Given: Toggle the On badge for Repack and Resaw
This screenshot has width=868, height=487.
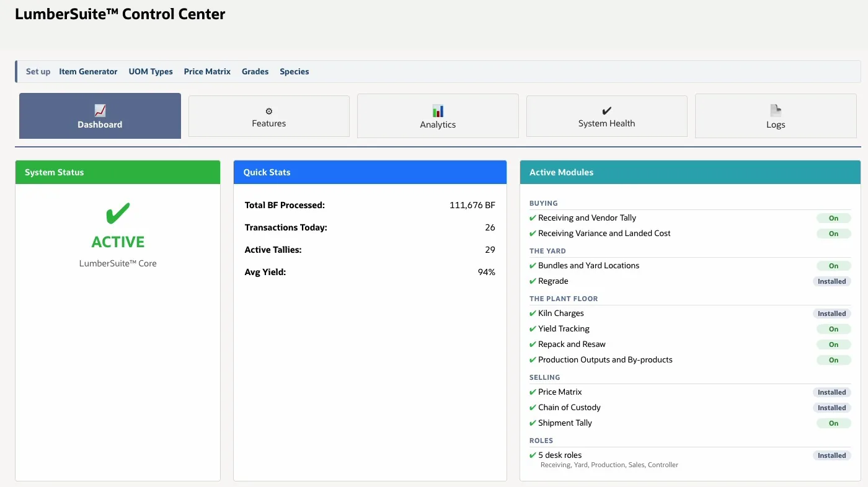Looking at the screenshot, I should [834, 344].
